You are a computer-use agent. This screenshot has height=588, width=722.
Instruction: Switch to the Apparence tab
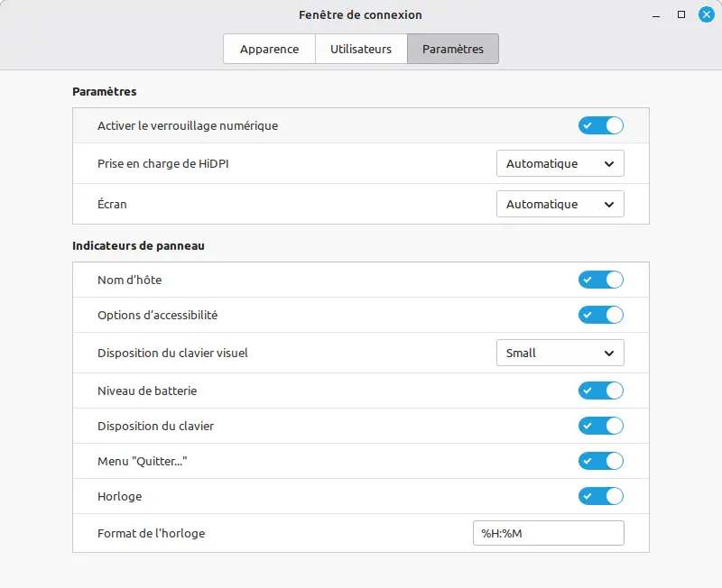[x=269, y=49]
